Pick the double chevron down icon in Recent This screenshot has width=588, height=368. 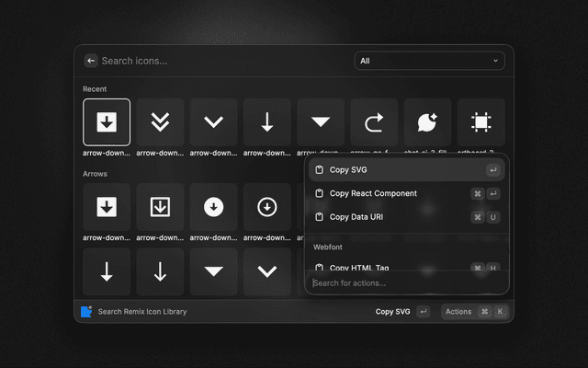click(x=160, y=122)
